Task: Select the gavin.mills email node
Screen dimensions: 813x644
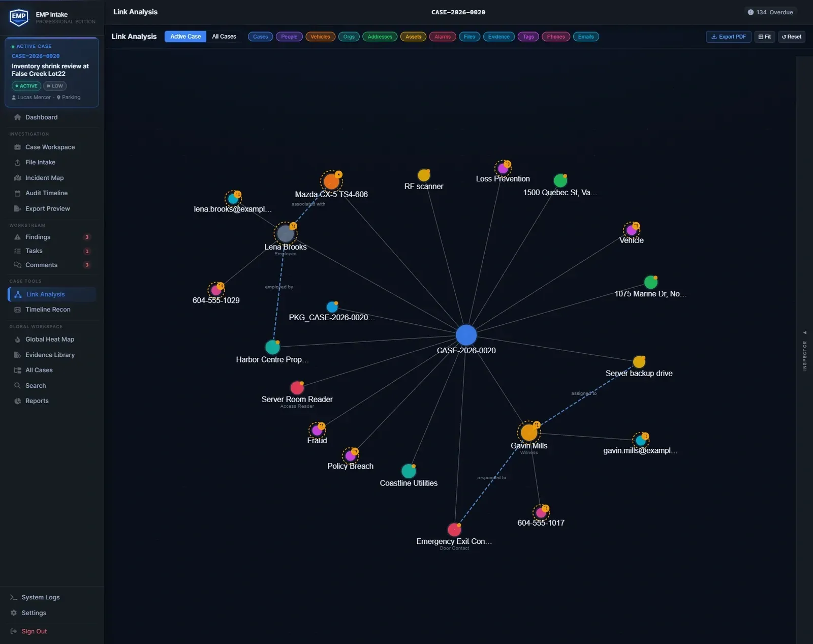Action: [641, 440]
